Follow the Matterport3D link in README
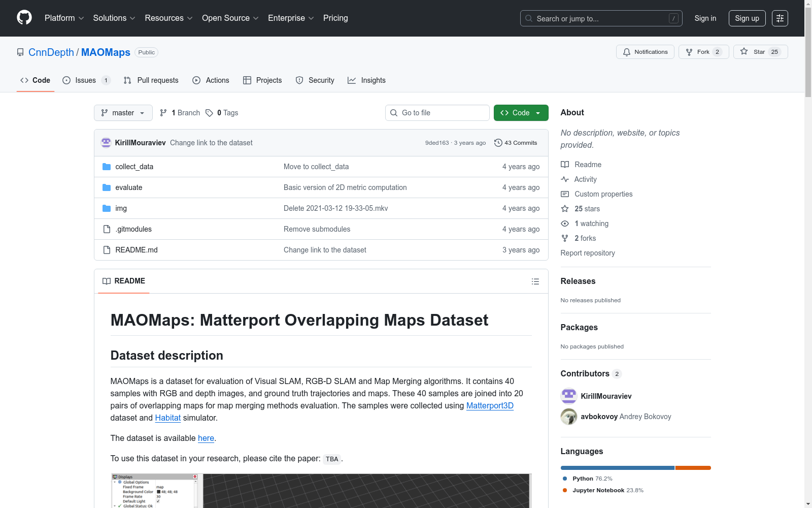Viewport: 812px width, 508px height. [490, 405]
